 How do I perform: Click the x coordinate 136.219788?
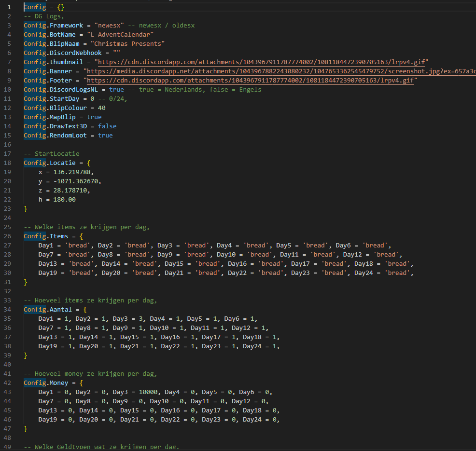(x=72, y=172)
